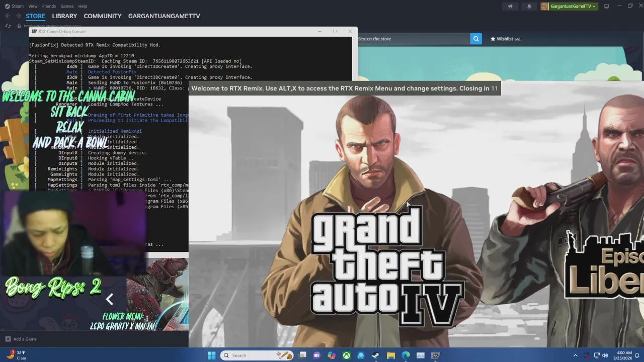
Task: Click inside the Search the store field
Action: (414, 39)
